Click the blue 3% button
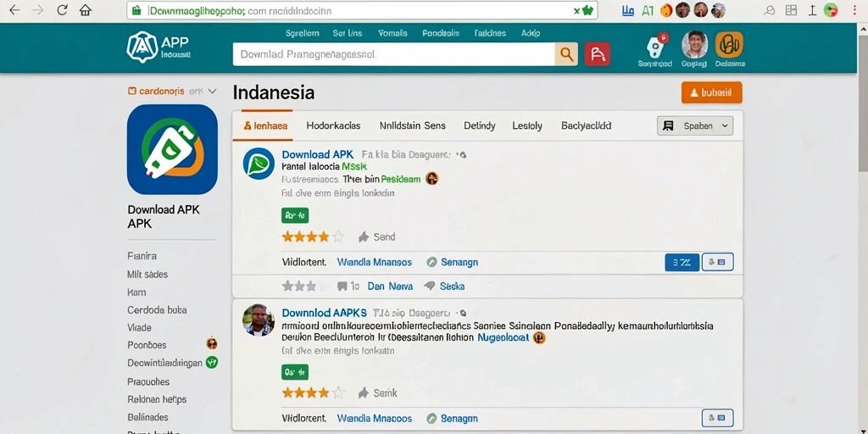This screenshot has width=868, height=434. point(682,263)
